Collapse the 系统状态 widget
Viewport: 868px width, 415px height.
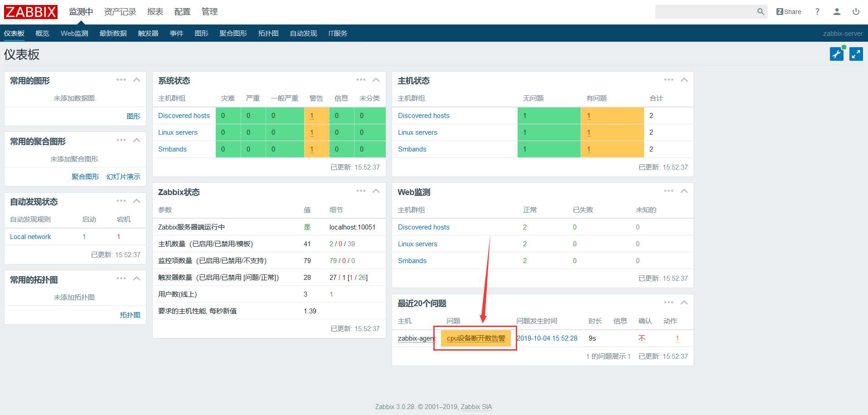376,80
